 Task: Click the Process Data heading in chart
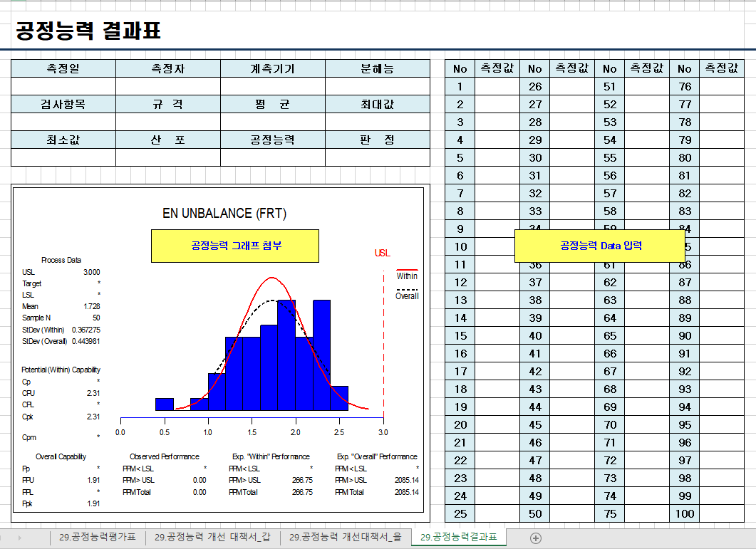tap(61, 261)
